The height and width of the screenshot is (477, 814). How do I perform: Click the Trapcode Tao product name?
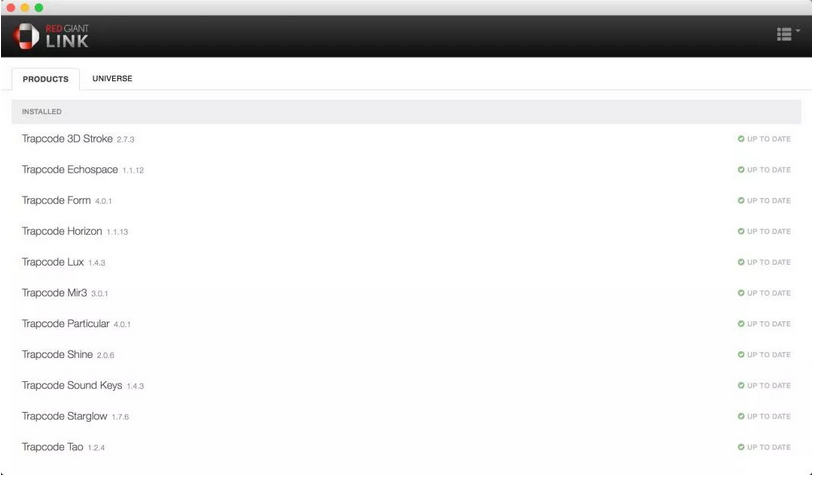click(x=52, y=447)
